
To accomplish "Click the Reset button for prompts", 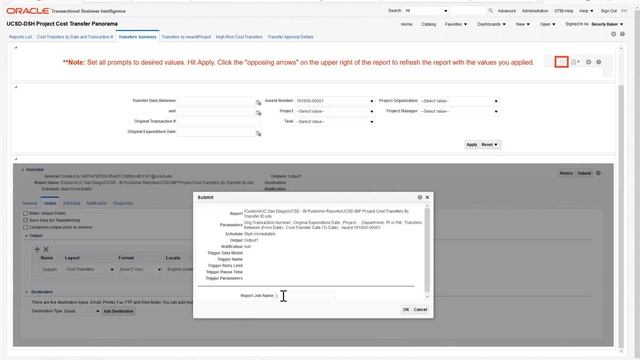I will click(x=489, y=144).
